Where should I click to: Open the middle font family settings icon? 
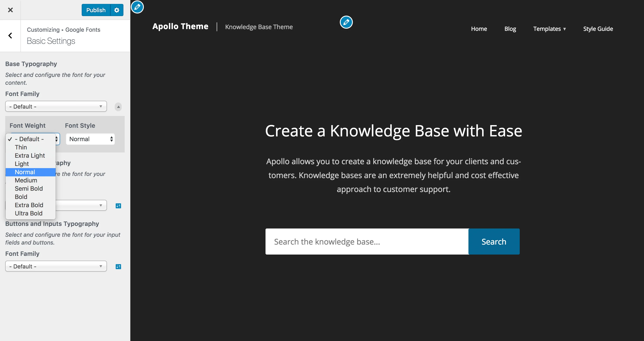[118, 206]
